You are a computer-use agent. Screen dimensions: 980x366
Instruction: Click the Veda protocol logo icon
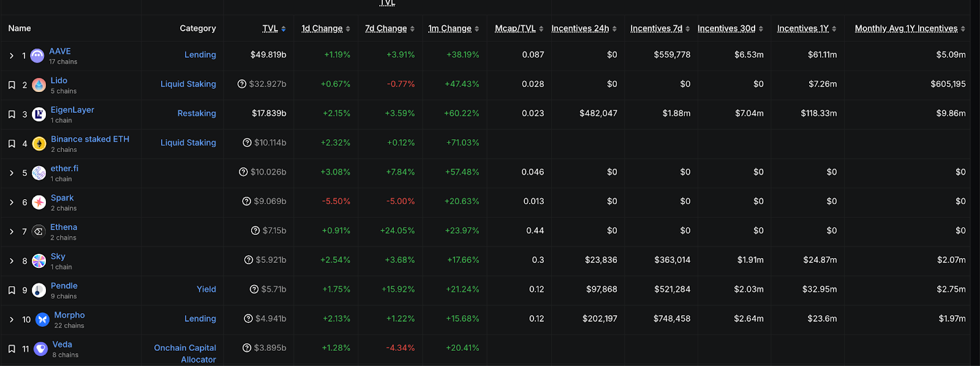[41, 349]
